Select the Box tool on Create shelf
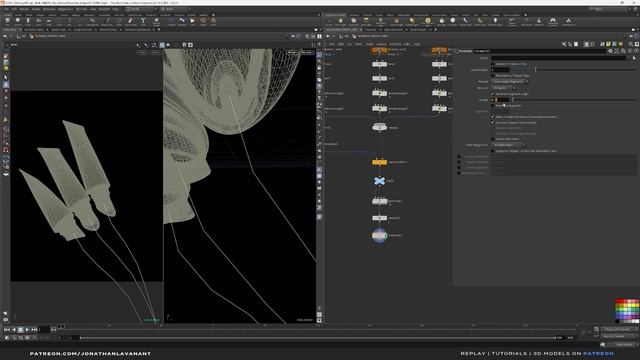The width and height of the screenshot is (640, 360). 7,21
